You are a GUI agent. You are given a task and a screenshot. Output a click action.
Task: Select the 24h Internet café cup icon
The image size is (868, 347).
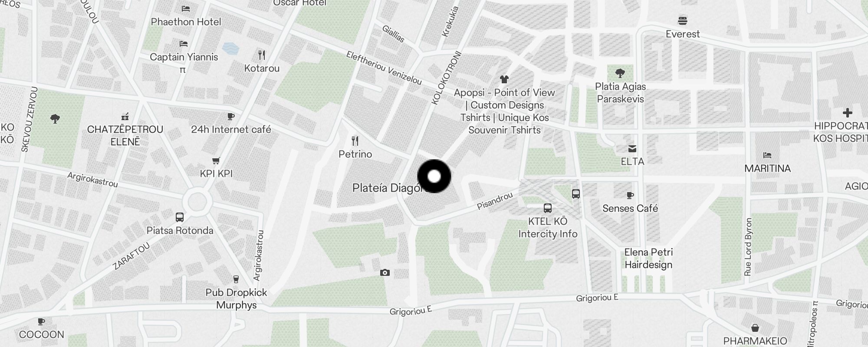point(231,116)
